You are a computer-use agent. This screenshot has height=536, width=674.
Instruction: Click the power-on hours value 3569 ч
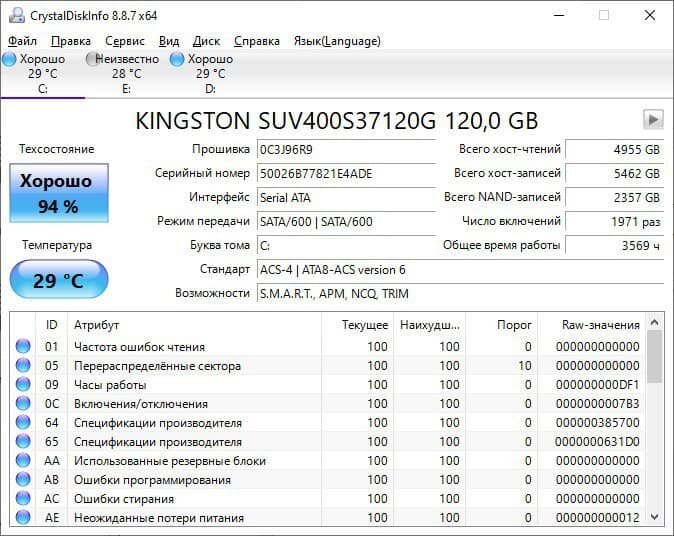point(615,246)
